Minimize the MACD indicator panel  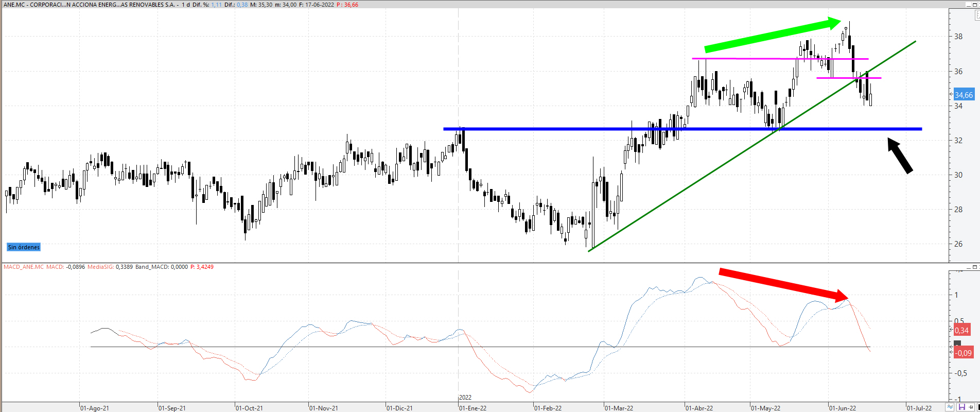coord(968,267)
